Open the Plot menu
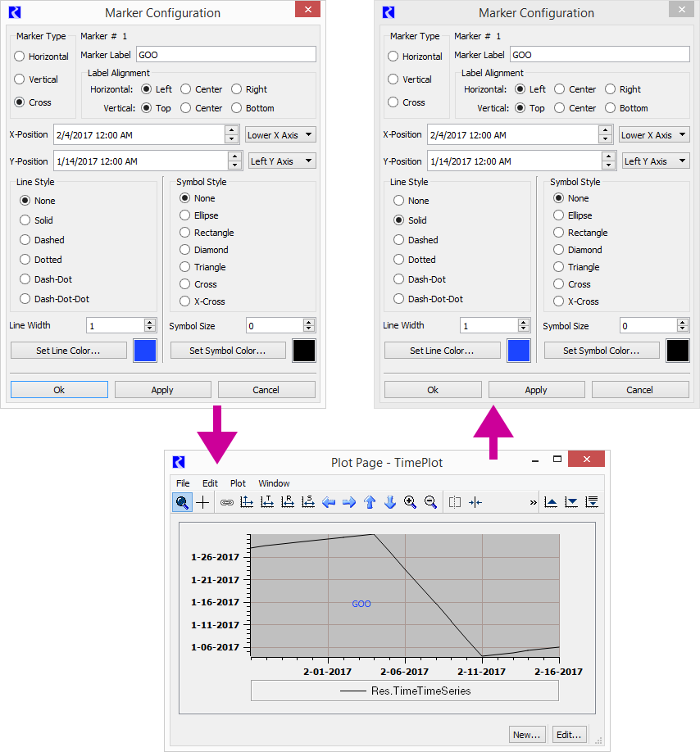700x752 pixels. [x=238, y=483]
